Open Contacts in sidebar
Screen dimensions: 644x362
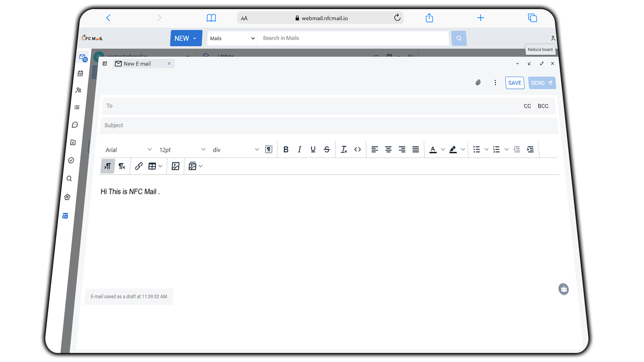(78, 90)
